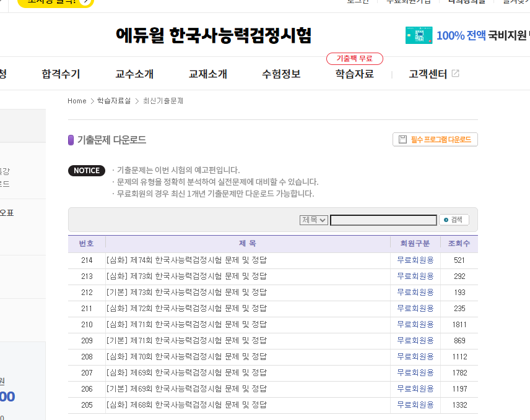Click view count 1332
This screenshot has height=420, width=530.
pyautogui.click(x=459, y=405)
